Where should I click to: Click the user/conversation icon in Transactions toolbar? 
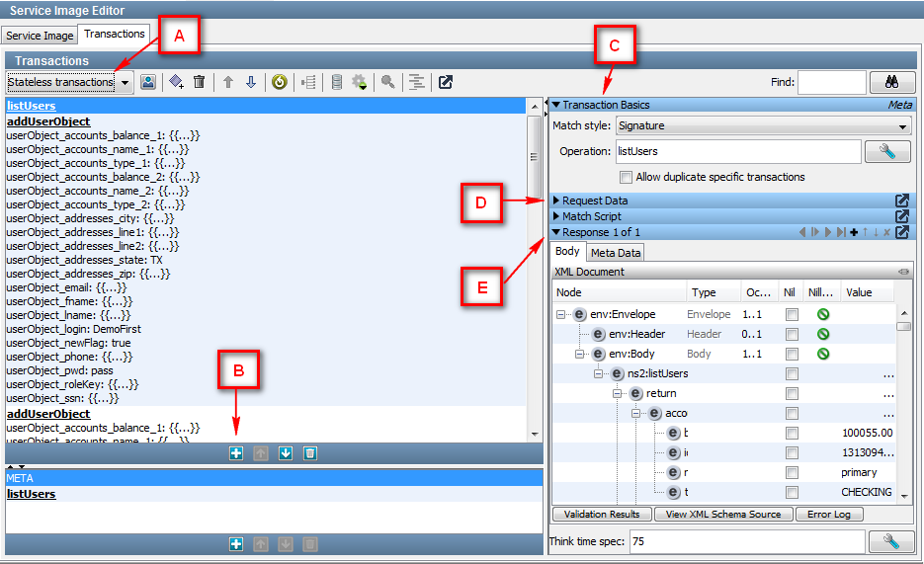[x=148, y=82]
